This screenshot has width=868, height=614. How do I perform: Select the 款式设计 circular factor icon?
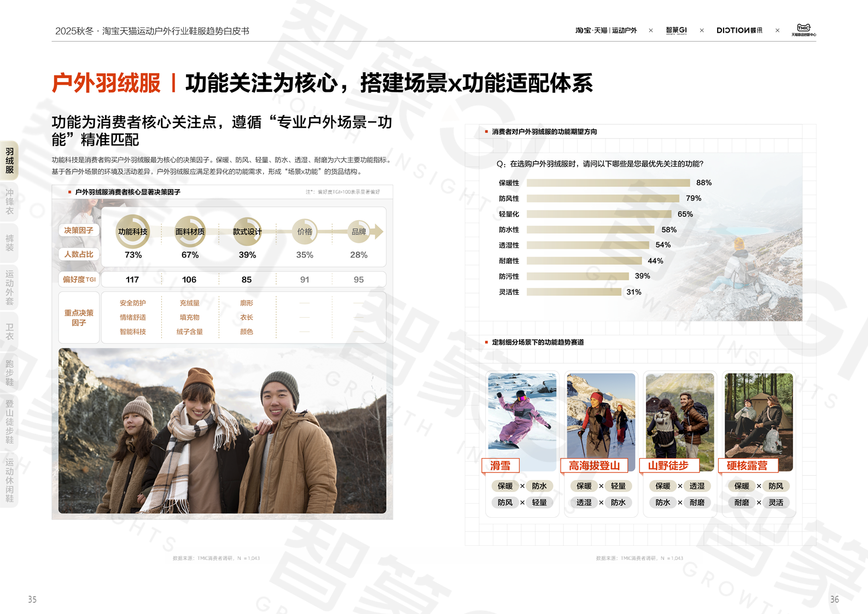[x=247, y=232]
